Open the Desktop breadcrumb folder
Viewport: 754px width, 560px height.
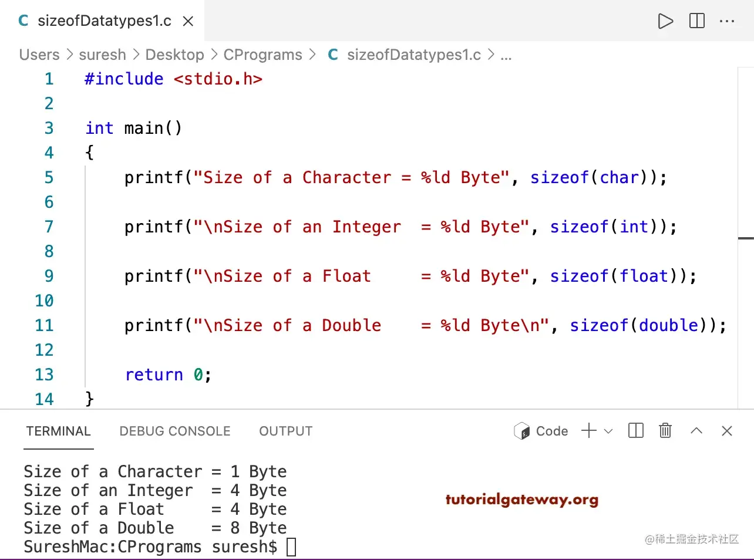point(174,55)
